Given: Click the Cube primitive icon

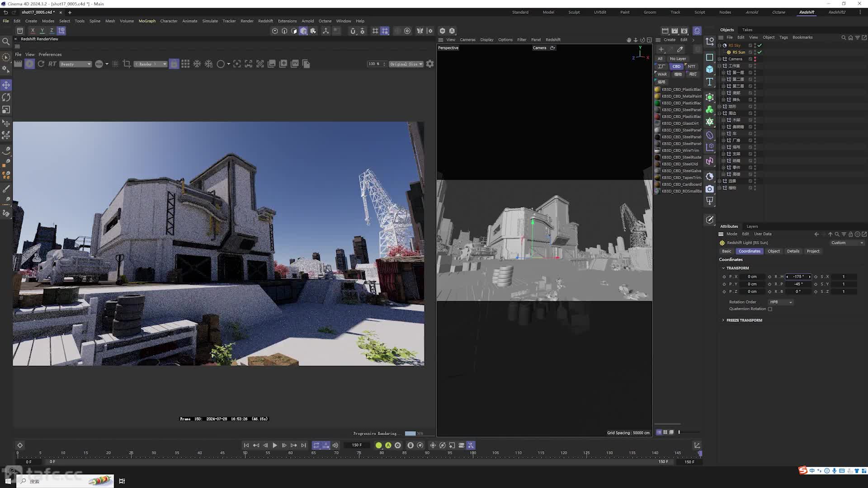Looking at the screenshot, I should coord(710,69).
